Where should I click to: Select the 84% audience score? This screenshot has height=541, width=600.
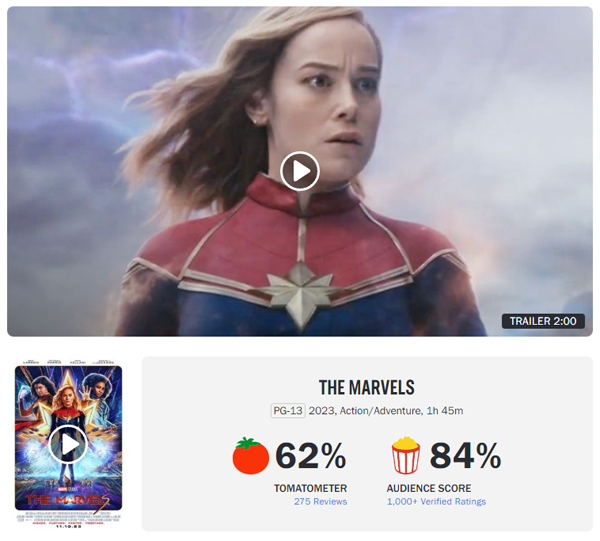tap(465, 455)
